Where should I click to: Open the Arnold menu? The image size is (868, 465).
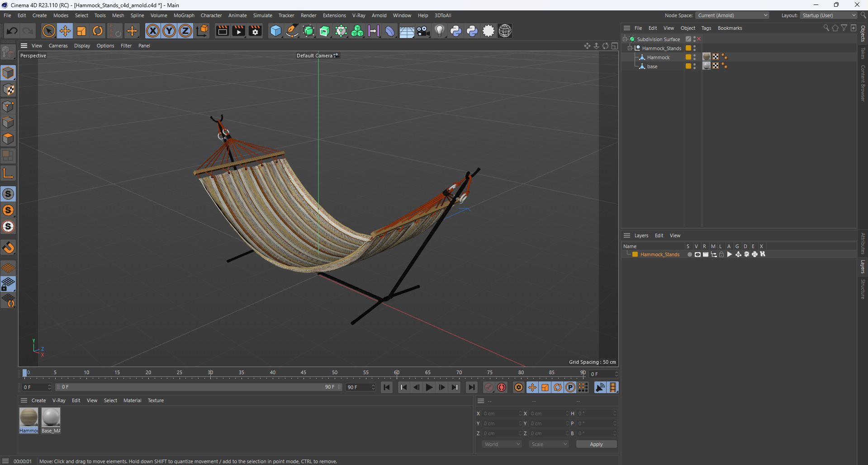pos(379,15)
